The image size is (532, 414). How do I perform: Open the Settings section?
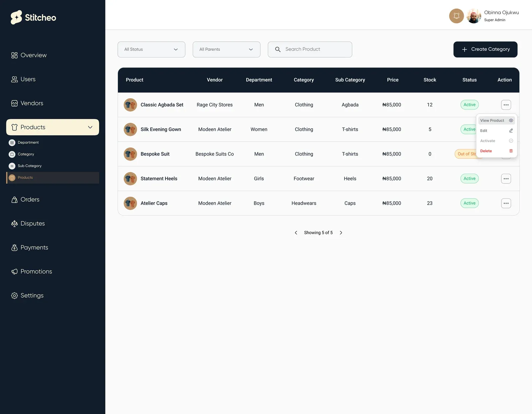[x=27, y=295]
